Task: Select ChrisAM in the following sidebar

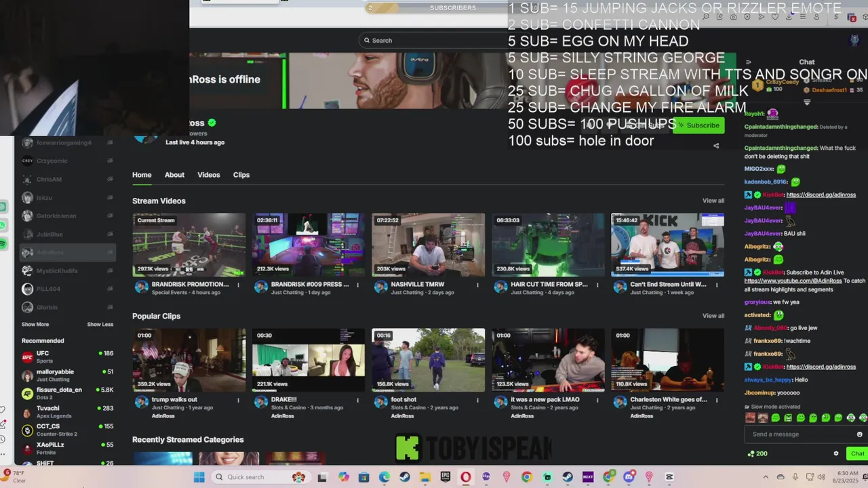Action: (x=67, y=180)
